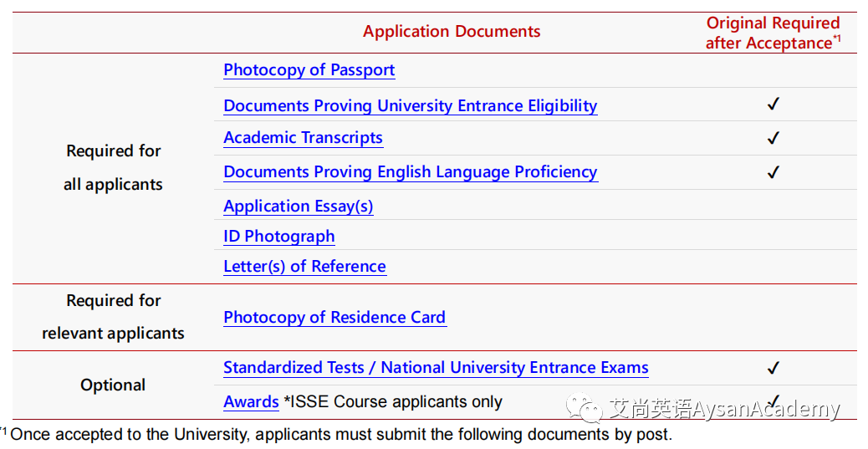The height and width of the screenshot is (449, 868).
Task: Click checkmark in Standardized Tests row
Action: [x=774, y=368]
